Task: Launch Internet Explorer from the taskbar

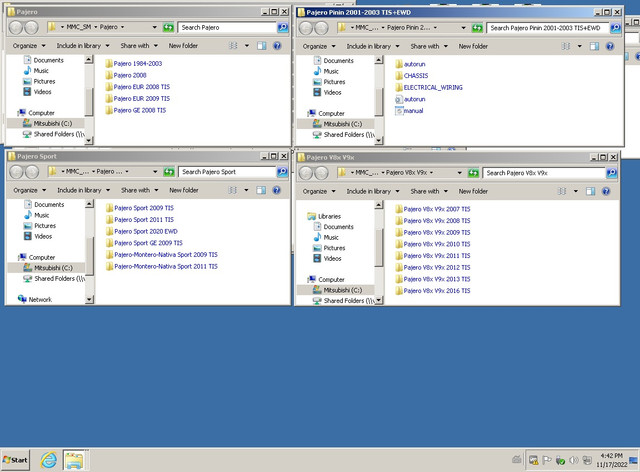Action: (x=49, y=461)
